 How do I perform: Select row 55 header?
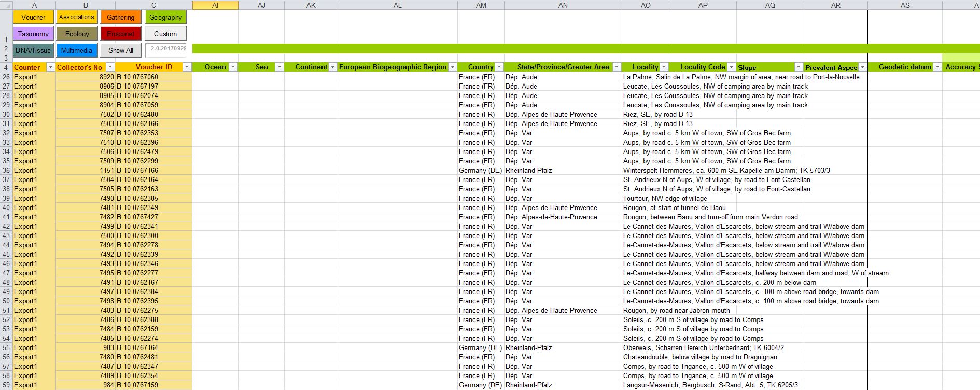point(6,347)
